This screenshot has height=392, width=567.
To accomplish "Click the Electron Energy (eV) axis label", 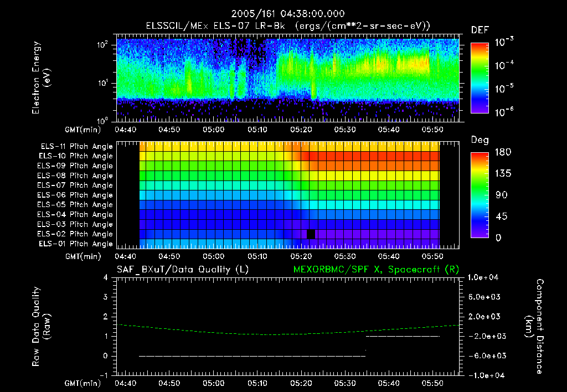I will point(40,78).
